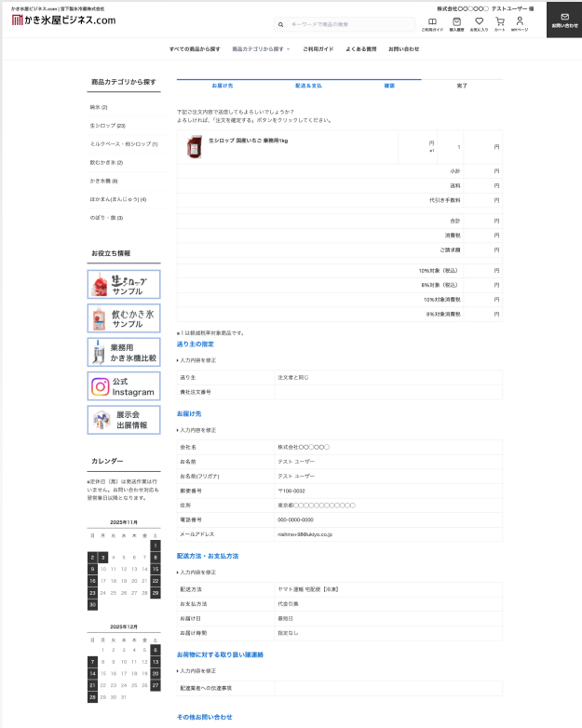The height and width of the screenshot is (728, 582).
Task: Open the カート cart icon
Action: 500,23
